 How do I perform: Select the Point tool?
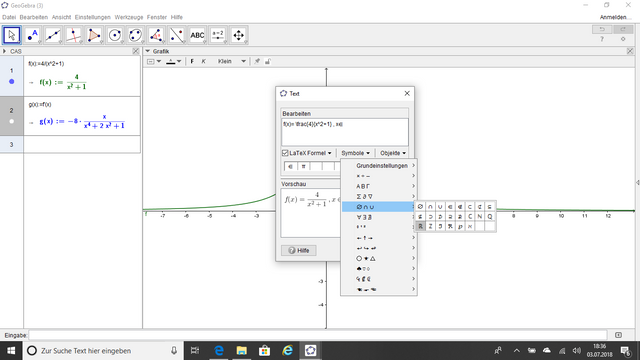[33, 35]
